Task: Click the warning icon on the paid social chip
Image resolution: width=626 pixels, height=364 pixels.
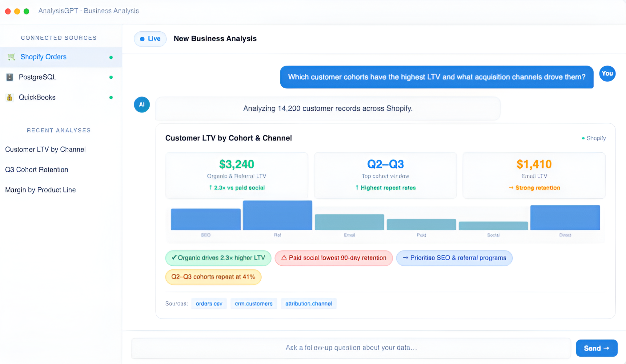Action: click(284, 258)
